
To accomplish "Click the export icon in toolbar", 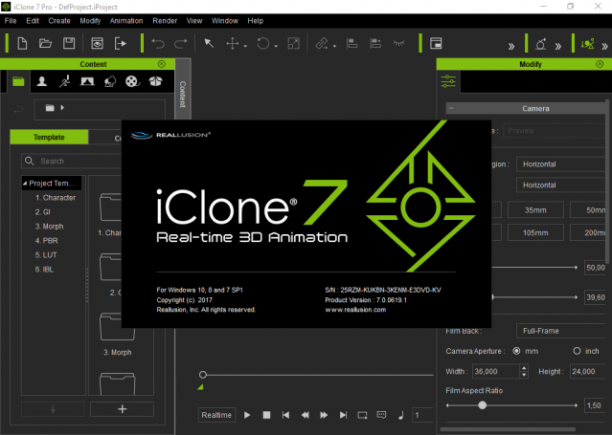I will 120,43.
